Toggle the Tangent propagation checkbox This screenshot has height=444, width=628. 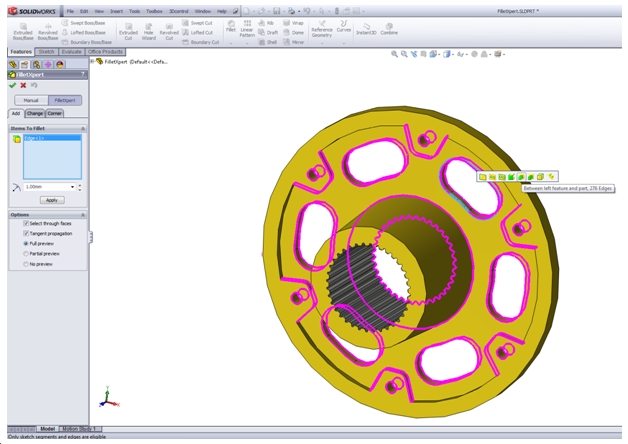click(x=26, y=233)
